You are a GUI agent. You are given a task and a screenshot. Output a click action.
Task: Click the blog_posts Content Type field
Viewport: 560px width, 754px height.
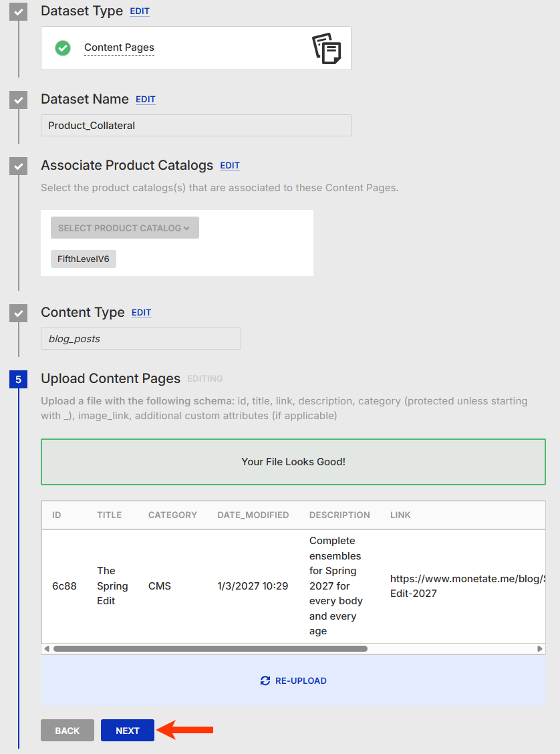140,339
